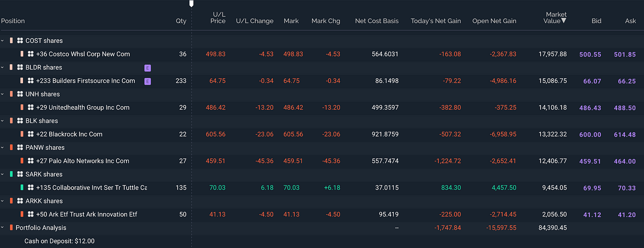
Task: Click the grid icon beside SARK shares
Action: tap(20, 174)
